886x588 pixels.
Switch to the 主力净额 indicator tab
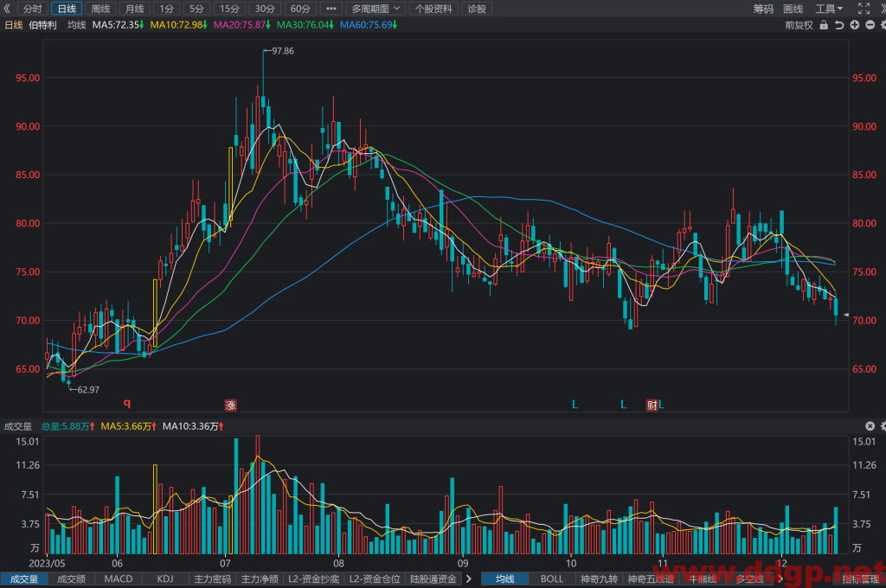coord(260,579)
